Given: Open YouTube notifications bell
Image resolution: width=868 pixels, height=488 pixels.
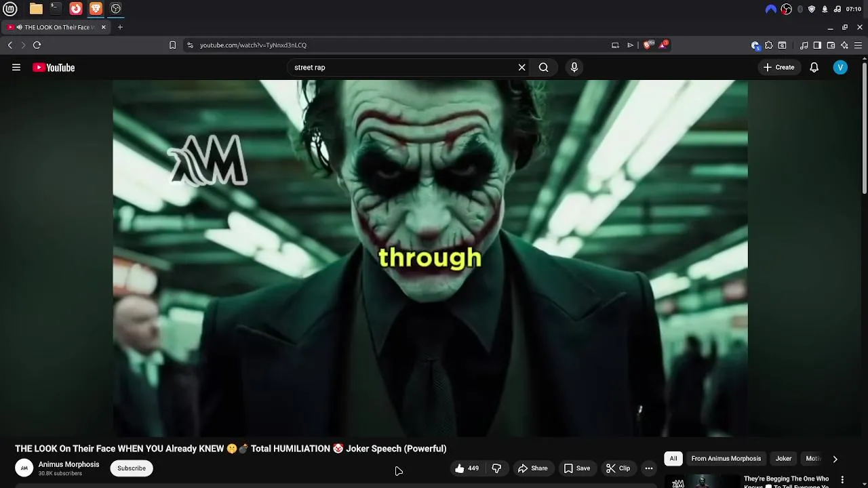Looking at the screenshot, I should point(814,67).
